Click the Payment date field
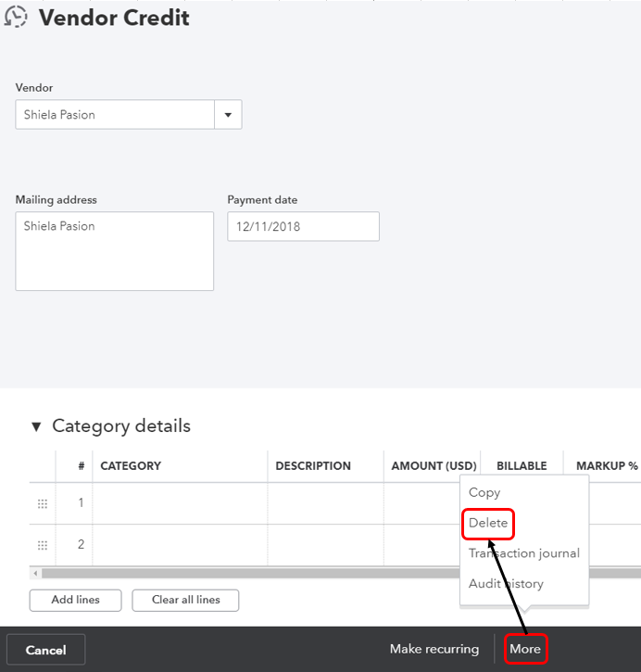 click(x=303, y=226)
